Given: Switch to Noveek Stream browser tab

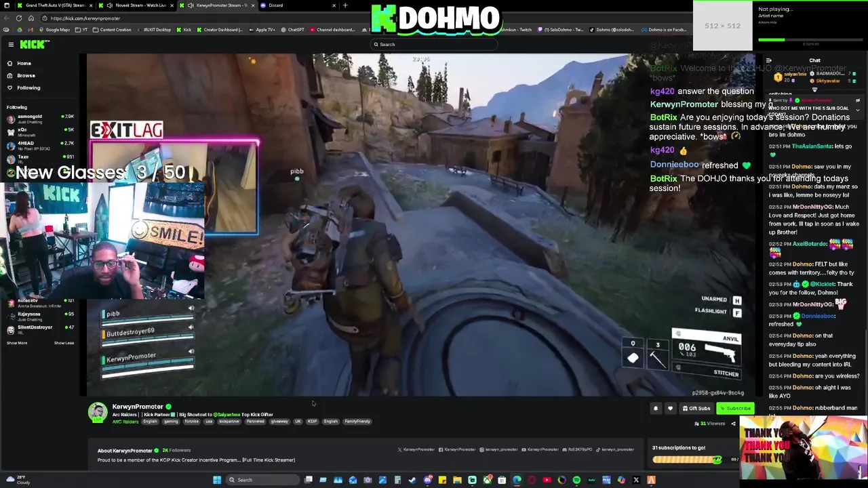Looking at the screenshot, I should pyautogui.click(x=136, y=5).
